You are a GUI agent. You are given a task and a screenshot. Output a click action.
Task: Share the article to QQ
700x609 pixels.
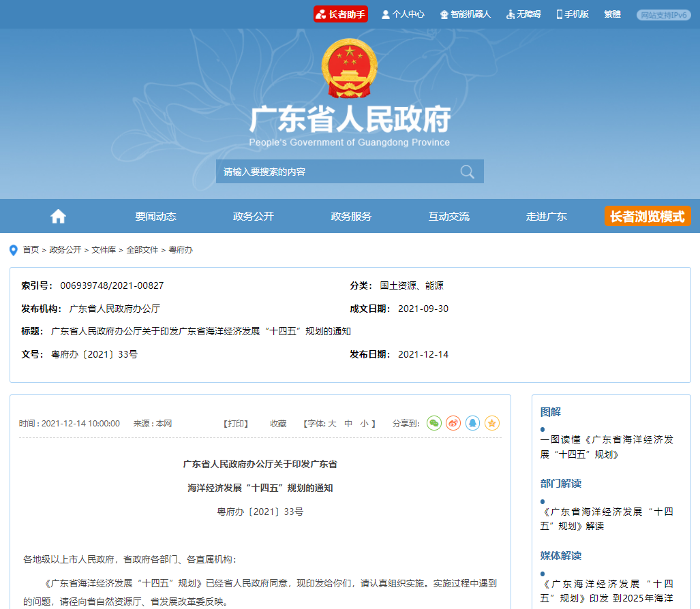click(x=472, y=423)
